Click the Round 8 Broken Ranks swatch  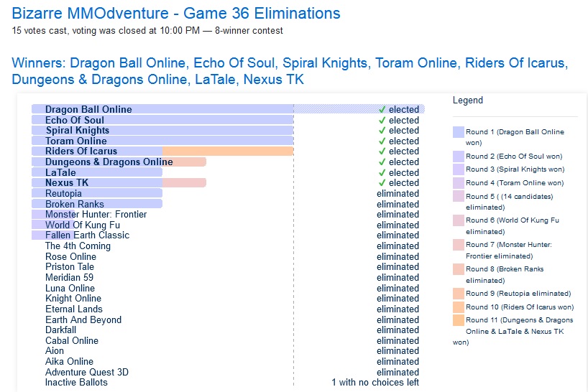point(458,269)
